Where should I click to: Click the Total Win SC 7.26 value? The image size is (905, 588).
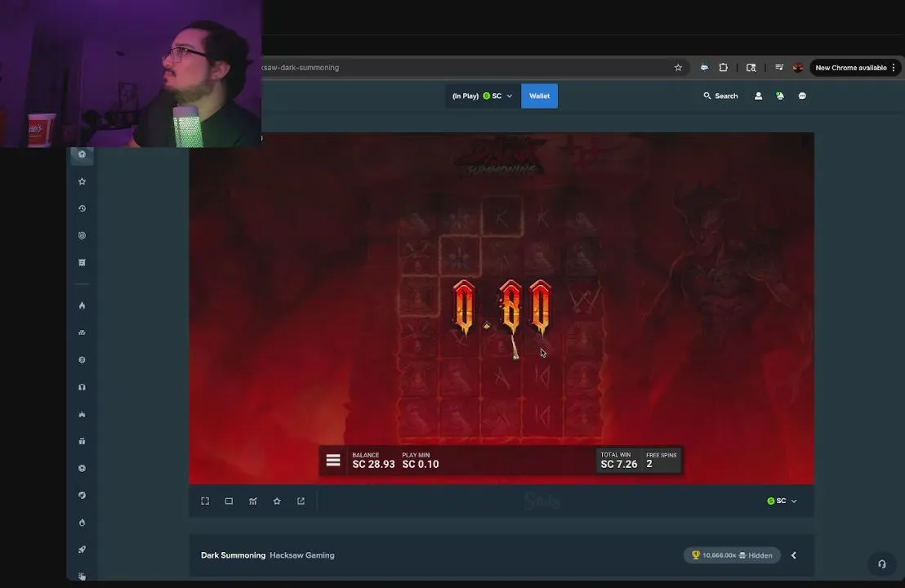(x=619, y=464)
